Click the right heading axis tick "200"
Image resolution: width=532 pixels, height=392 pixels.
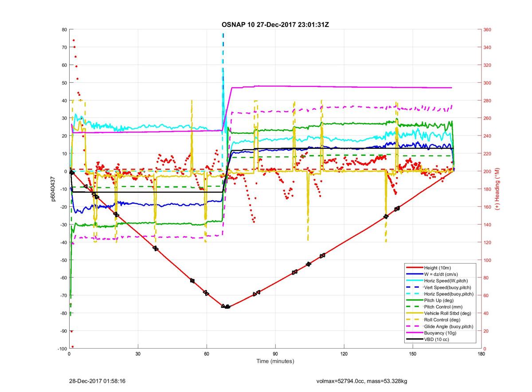[488, 171]
